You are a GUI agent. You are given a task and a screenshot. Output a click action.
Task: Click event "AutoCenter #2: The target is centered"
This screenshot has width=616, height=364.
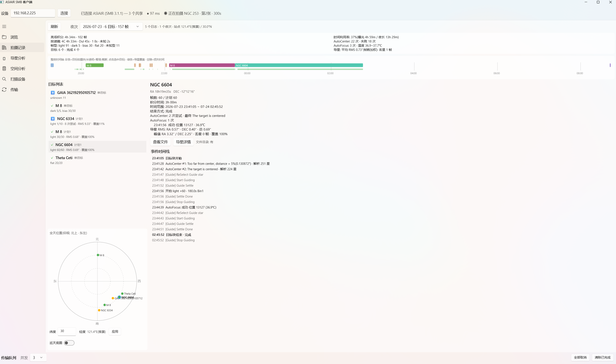click(194, 169)
